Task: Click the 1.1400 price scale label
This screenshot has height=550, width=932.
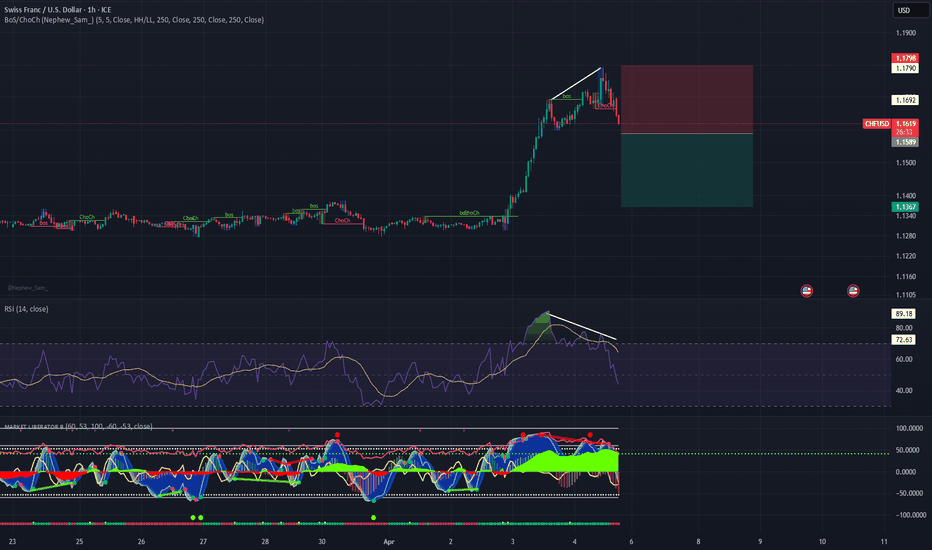Action: click(905, 196)
